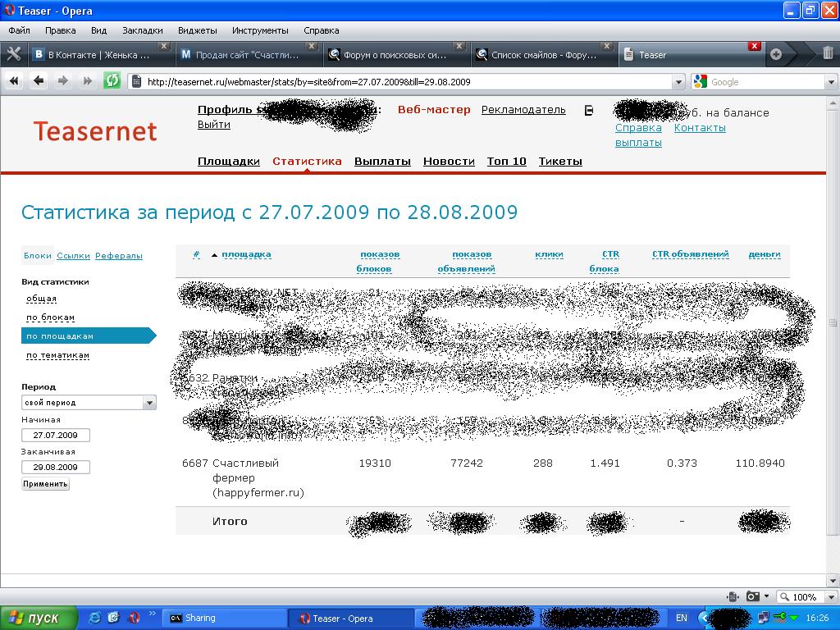Open the Вид menu

98,30
